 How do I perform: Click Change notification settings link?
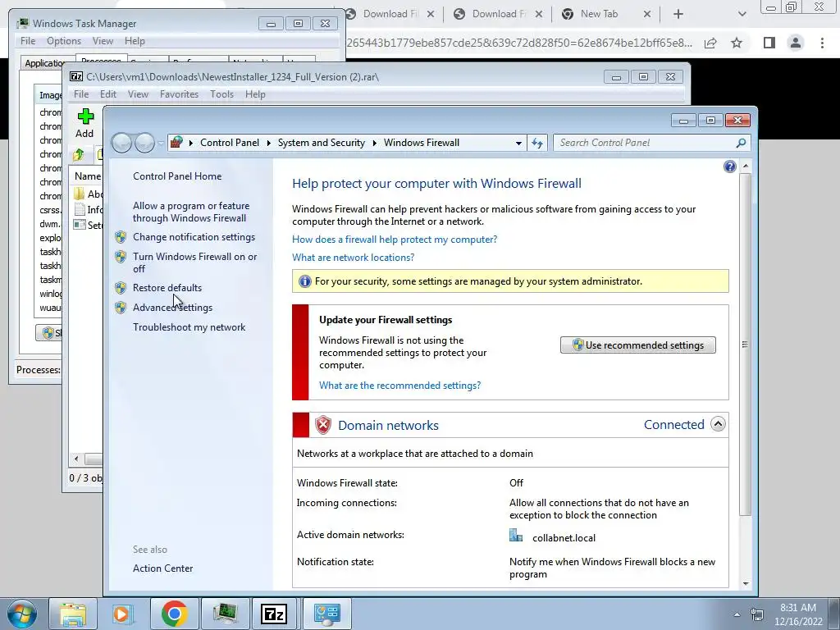pos(194,237)
